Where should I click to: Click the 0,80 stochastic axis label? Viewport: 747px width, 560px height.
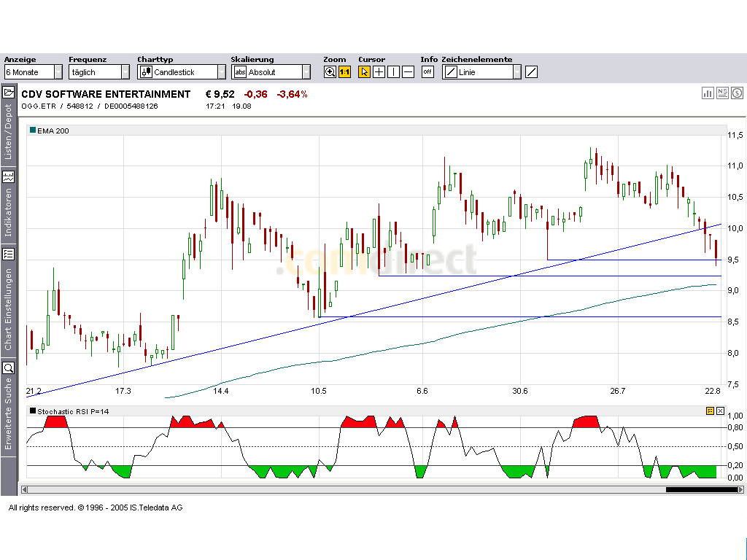(735, 427)
